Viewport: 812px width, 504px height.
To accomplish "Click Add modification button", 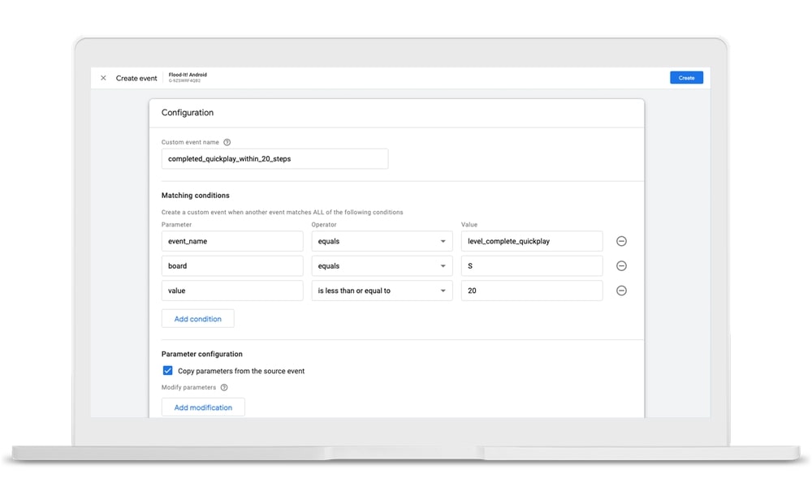I will pyautogui.click(x=203, y=407).
